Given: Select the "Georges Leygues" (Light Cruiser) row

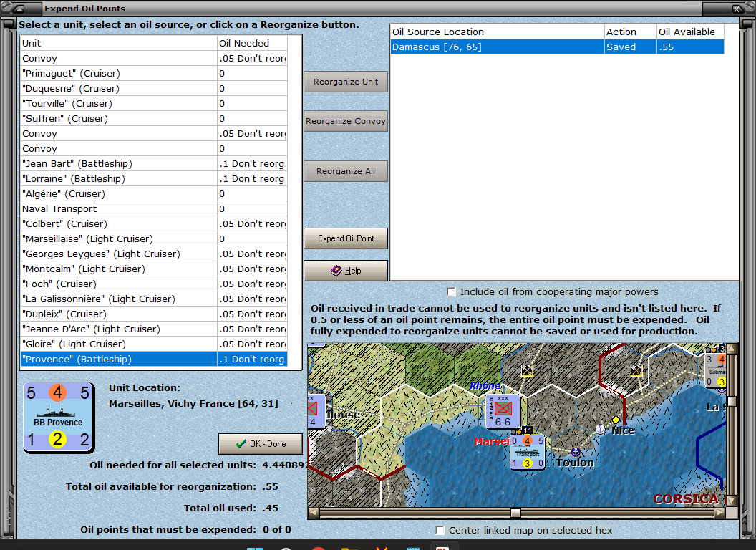Looking at the screenshot, I should click(154, 254).
